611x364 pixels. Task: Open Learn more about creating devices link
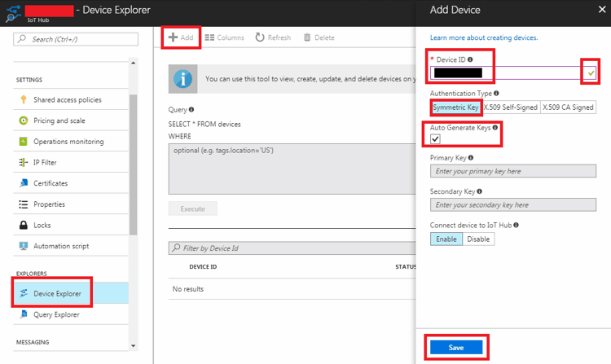tap(483, 37)
